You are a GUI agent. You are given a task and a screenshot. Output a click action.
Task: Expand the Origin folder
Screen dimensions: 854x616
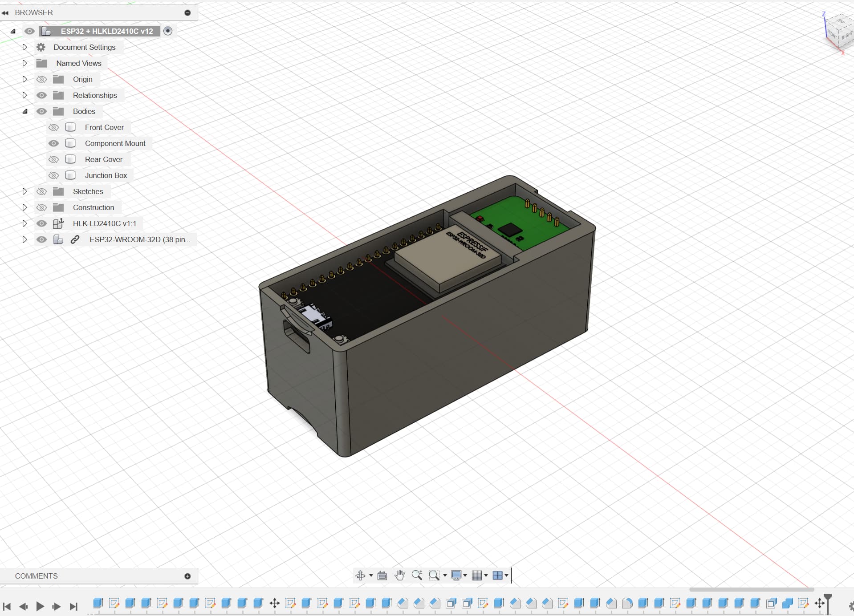pos(24,79)
